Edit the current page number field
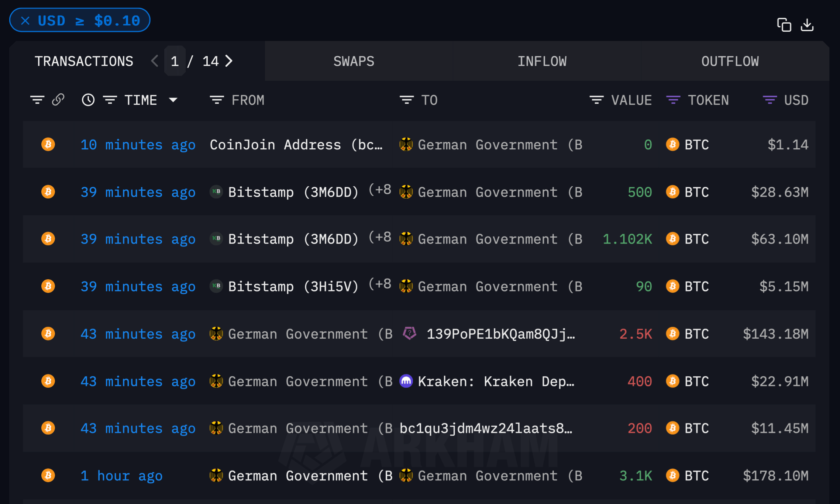This screenshot has height=504, width=840. (175, 61)
